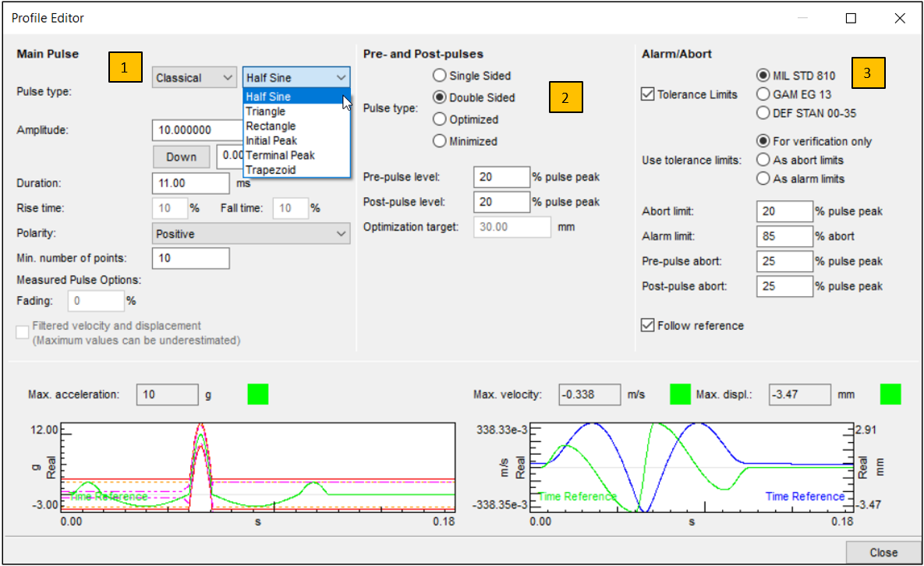Click the Abort limit percentage field
This screenshot has width=924, height=566.
(784, 211)
